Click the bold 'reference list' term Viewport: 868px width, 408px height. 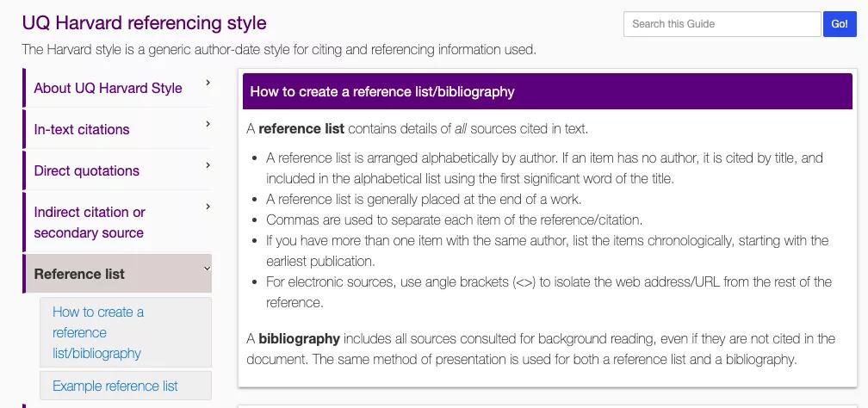(x=301, y=129)
